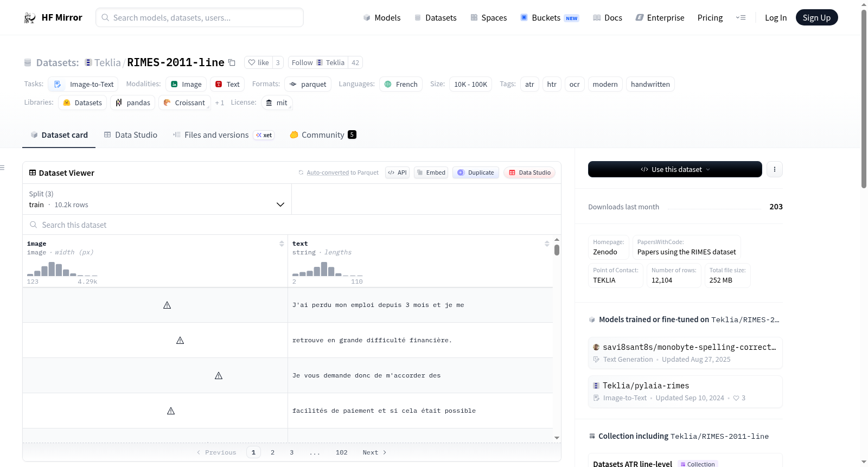Select the Image-to-Text task tag
Image resolution: width=868 pixels, height=467 pixels.
point(84,84)
